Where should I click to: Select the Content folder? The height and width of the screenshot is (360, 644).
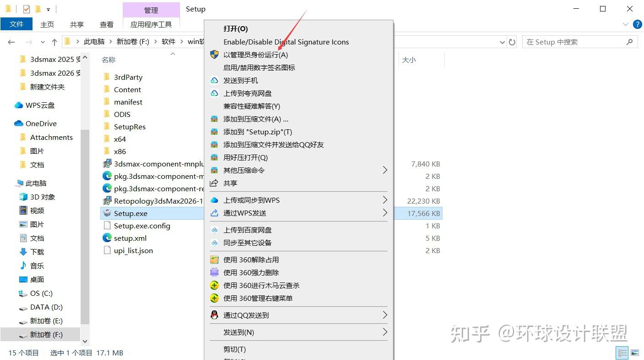[x=127, y=89]
